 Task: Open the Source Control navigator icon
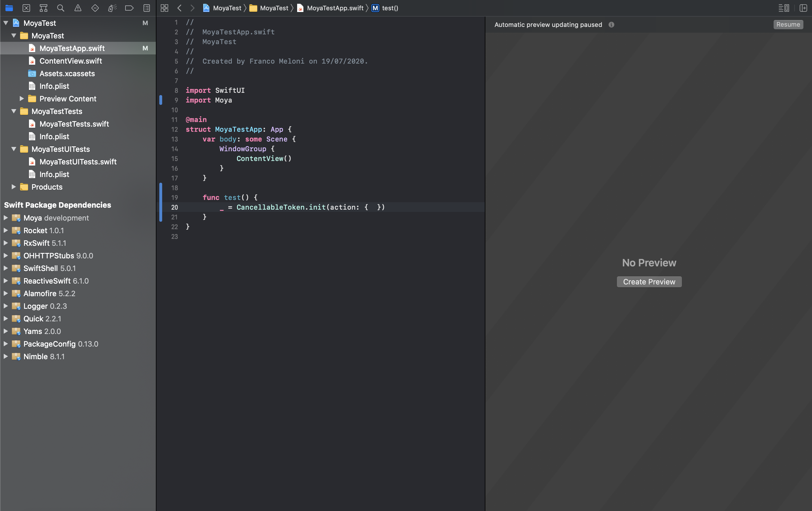pyautogui.click(x=26, y=8)
